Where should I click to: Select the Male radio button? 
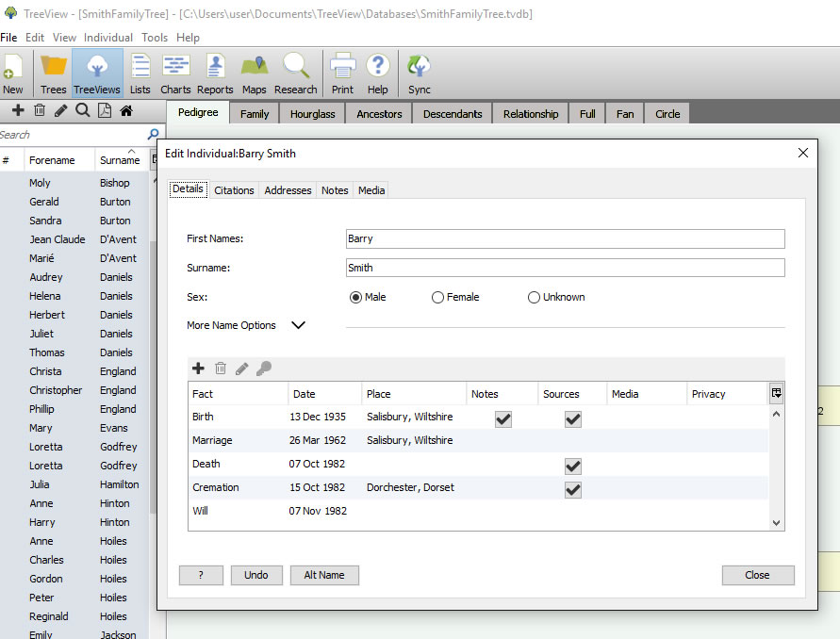(x=355, y=297)
